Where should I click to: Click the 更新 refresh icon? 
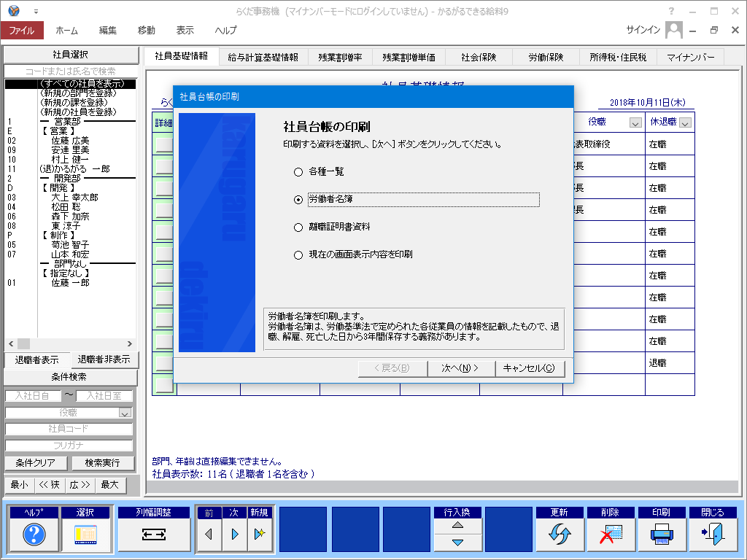[x=560, y=534]
